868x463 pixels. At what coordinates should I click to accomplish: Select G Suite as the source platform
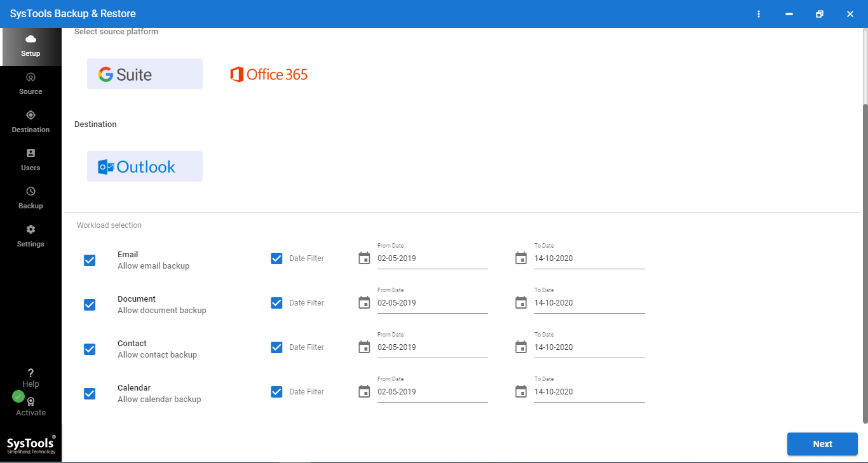[144, 73]
